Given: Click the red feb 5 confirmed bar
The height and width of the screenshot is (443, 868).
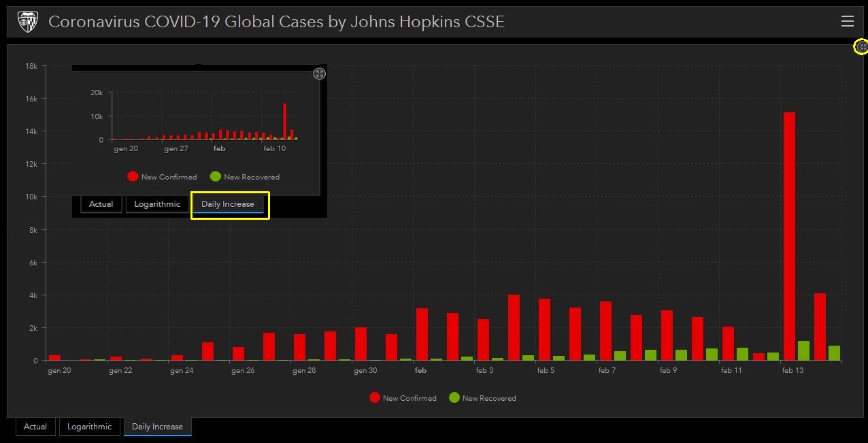Looking at the screenshot, I should tap(544, 329).
